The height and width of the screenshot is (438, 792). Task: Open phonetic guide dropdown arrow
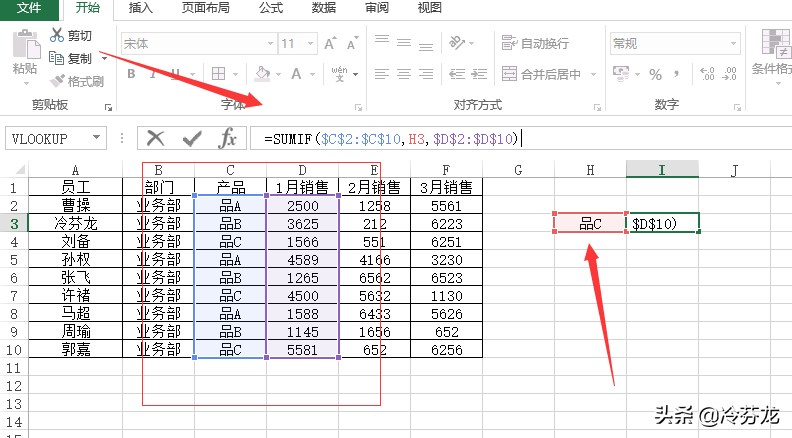point(356,75)
